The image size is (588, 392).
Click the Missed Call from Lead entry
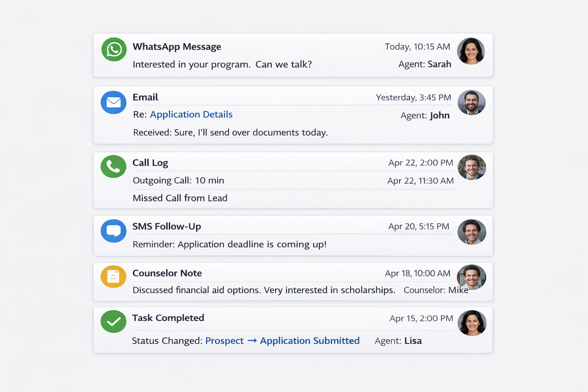point(180,198)
